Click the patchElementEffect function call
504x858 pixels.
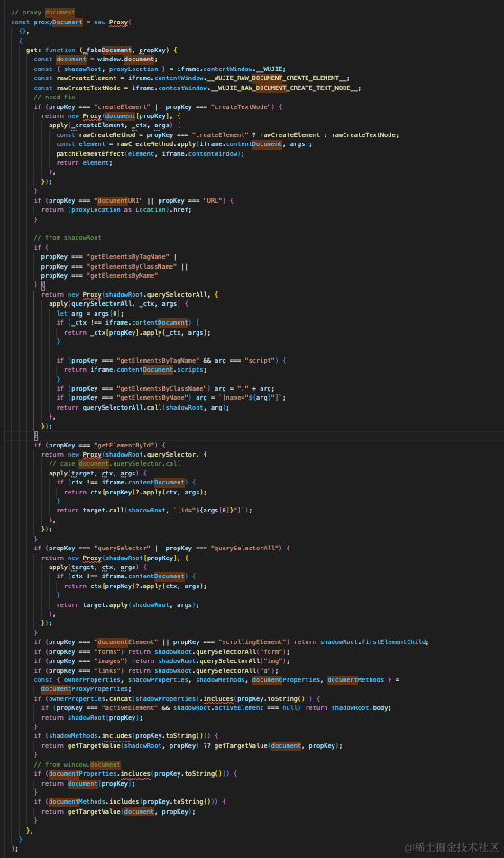click(x=91, y=153)
